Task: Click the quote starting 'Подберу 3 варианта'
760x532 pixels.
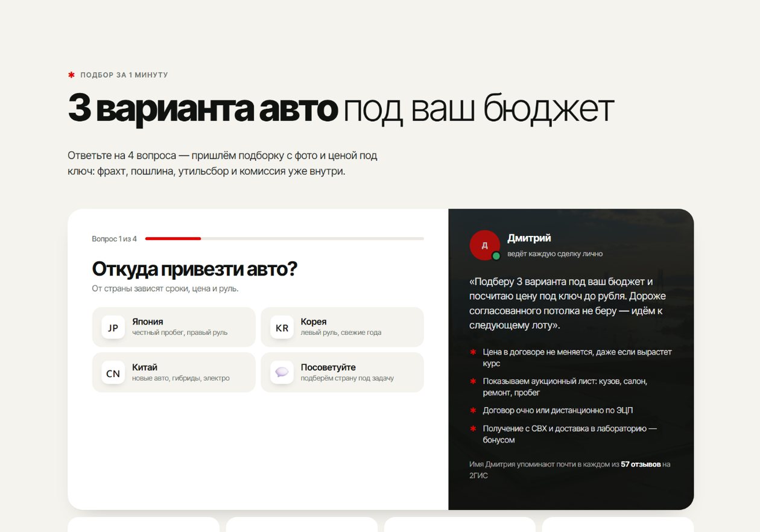Action: pyautogui.click(x=566, y=303)
